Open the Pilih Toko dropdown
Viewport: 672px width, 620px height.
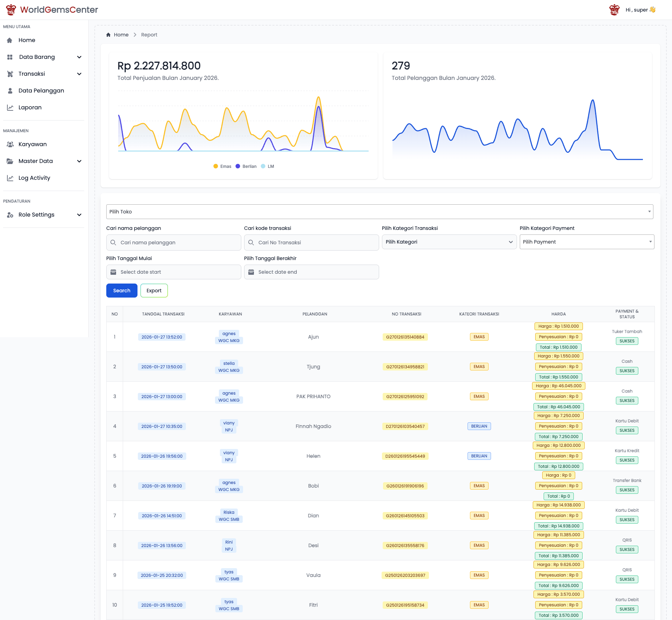click(x=379, y=212)
